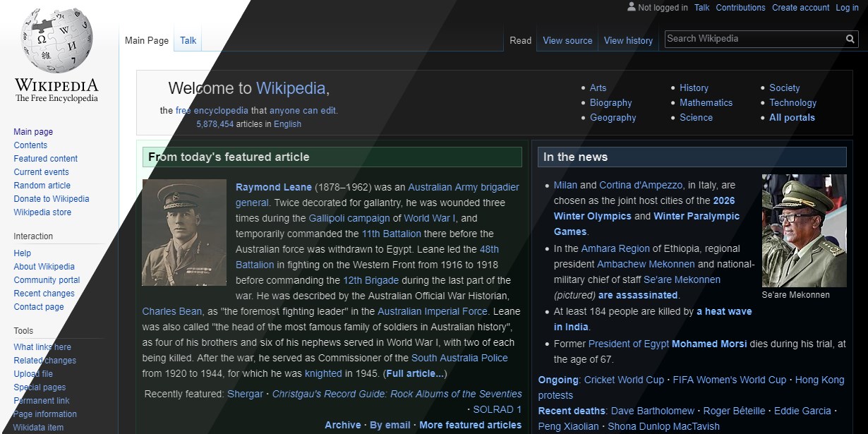This screenshot has height=434, width=868.
Task: Open the Dave Bartholomew link
Action: coord(654,411)
